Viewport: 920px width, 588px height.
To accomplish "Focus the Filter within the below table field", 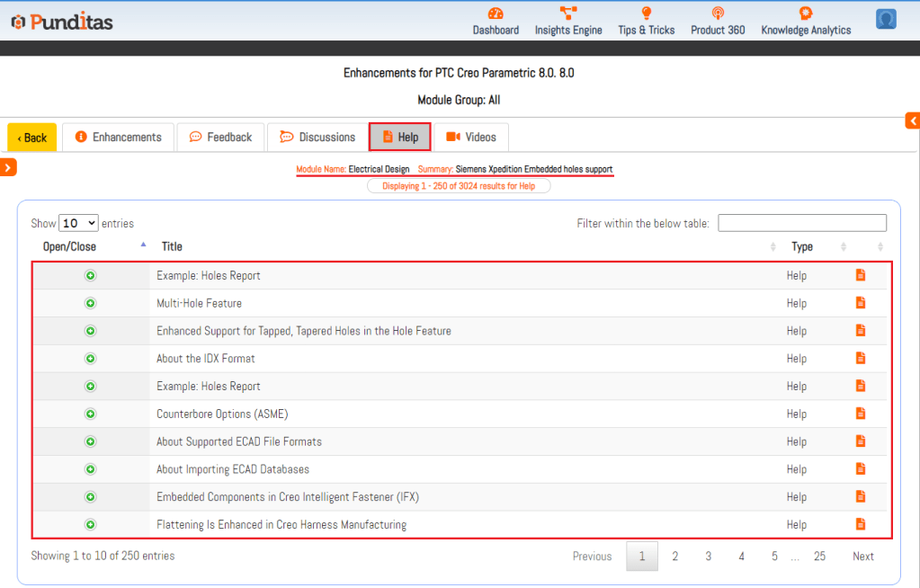I will [801, 223].
